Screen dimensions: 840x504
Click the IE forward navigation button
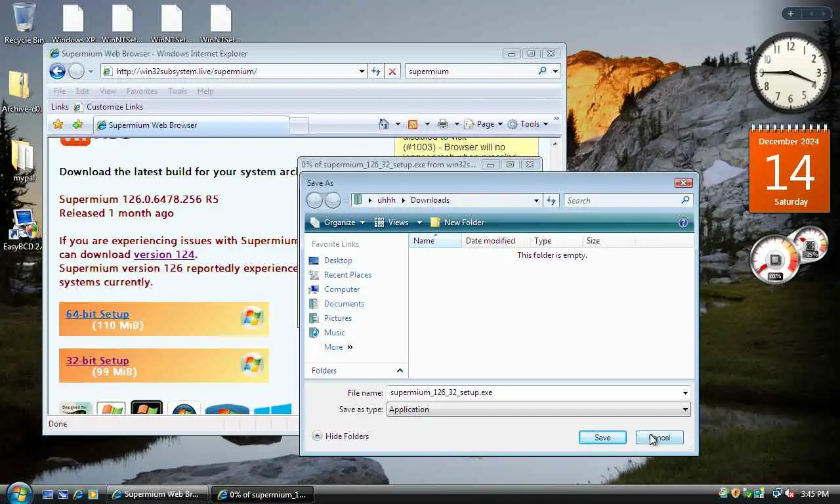76,72
